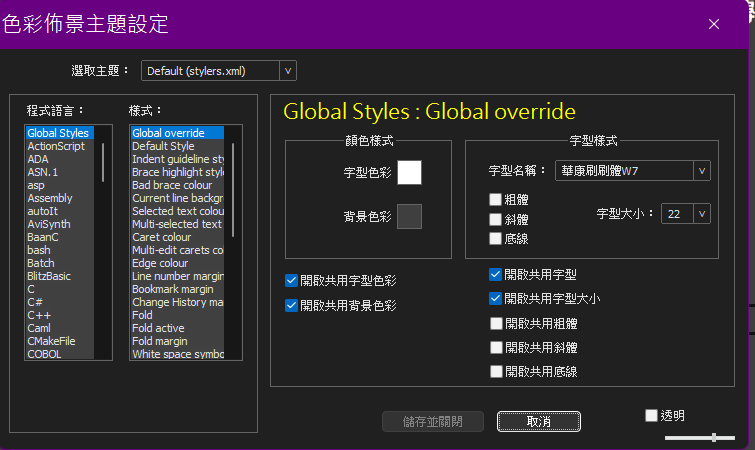755x450 pixels.
Task: Click the background colour grey swatch
Action: click(409, 216)
